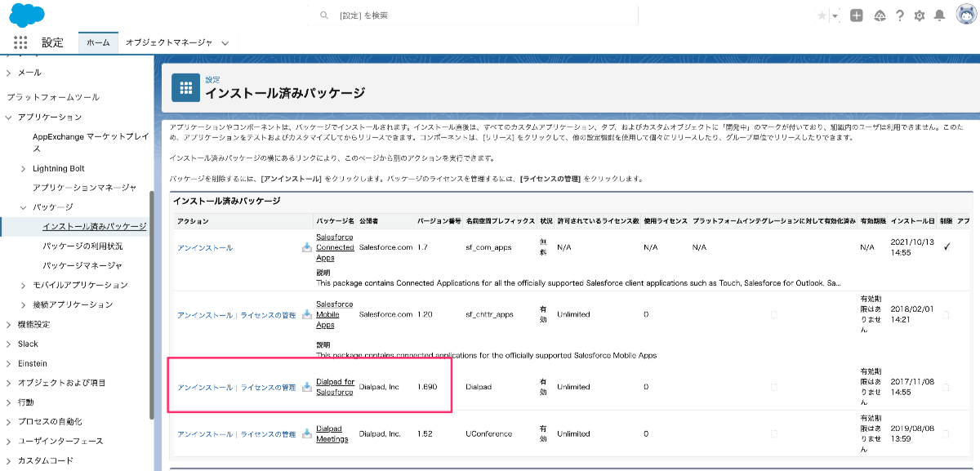Toggle 制限 checkbox in Dialpad Meetings row
The width and height of the screenshot is (980, 471).
tap(947, 434)
